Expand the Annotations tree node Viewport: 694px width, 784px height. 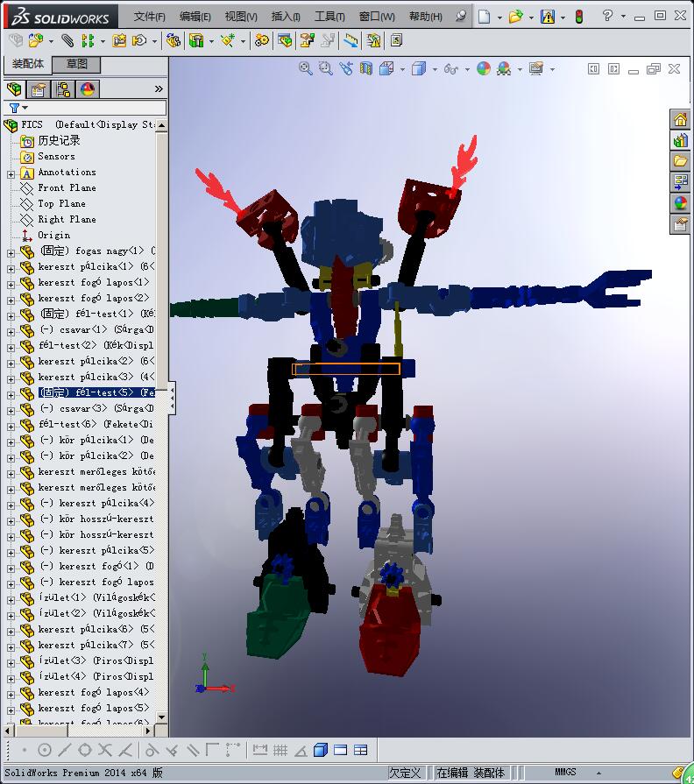point(11,174)
